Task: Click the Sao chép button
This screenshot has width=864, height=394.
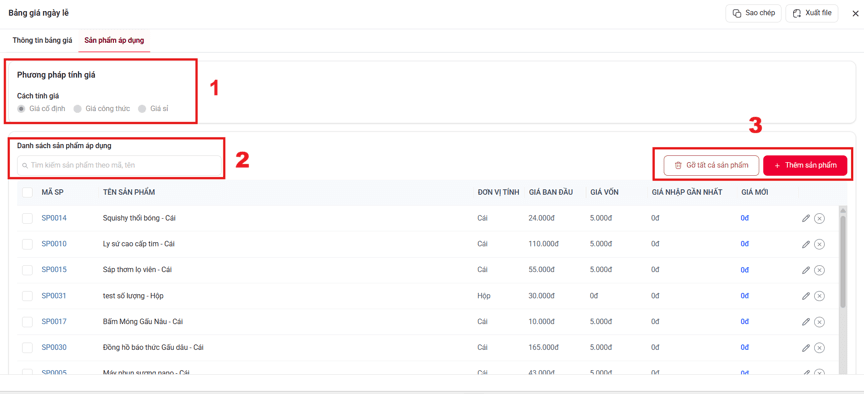Action: (x=753, y=13)
